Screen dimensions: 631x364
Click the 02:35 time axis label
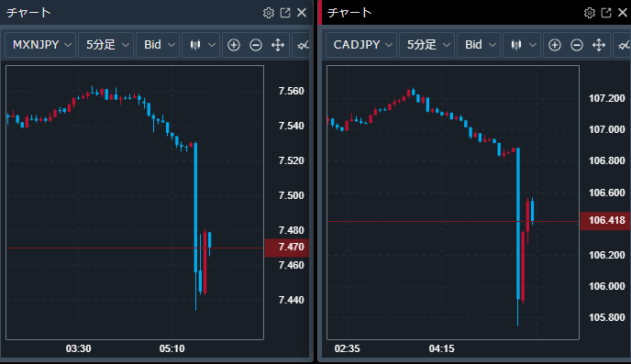[348, 348]
